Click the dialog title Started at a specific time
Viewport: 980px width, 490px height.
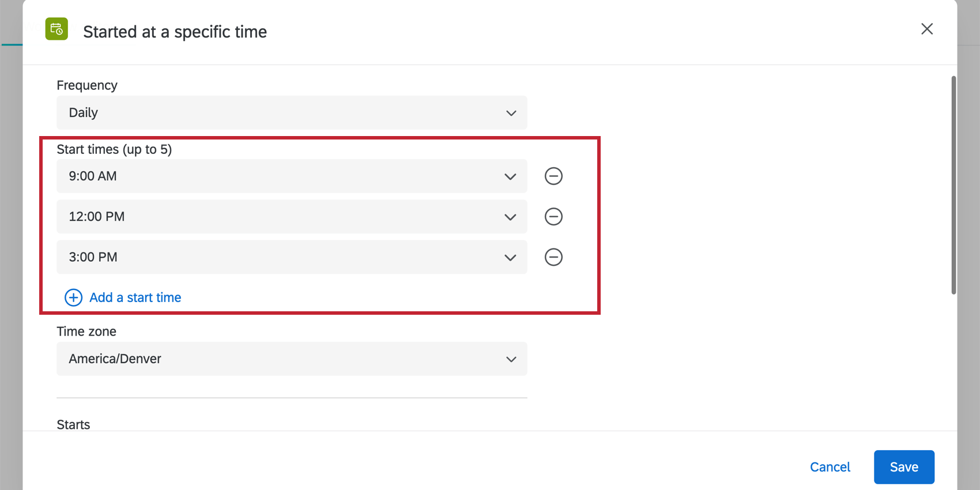tap(175, 32)
